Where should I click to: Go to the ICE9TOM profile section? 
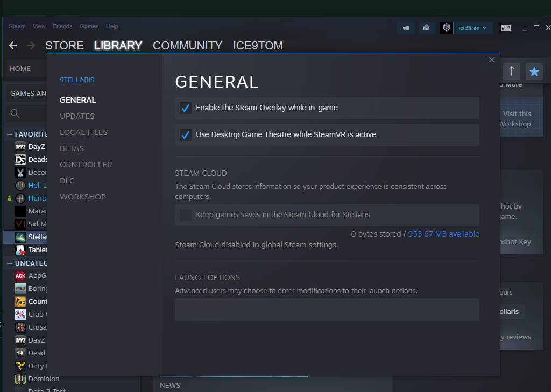258,45
